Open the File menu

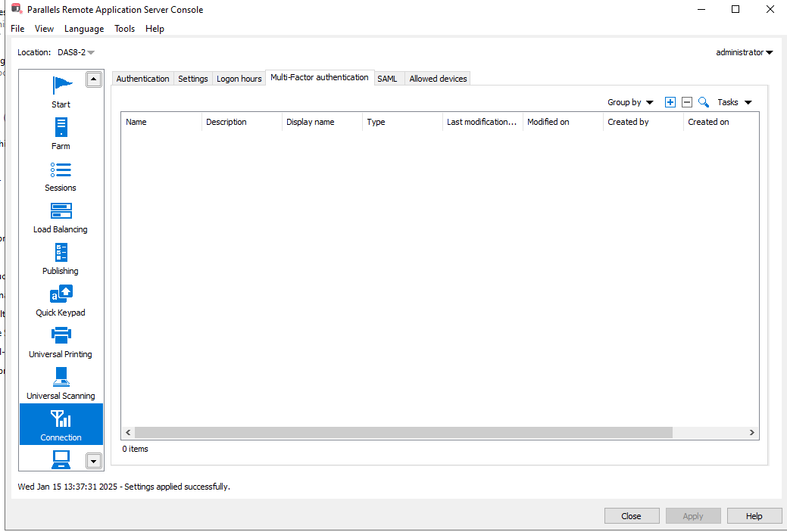(x=17, y=29)
